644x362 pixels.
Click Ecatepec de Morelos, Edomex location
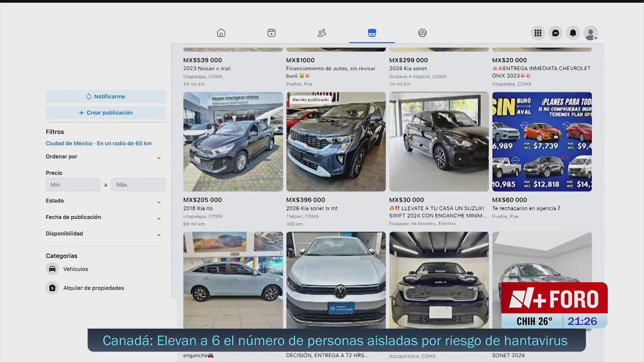pyautogui.click(x=422, y=224)
